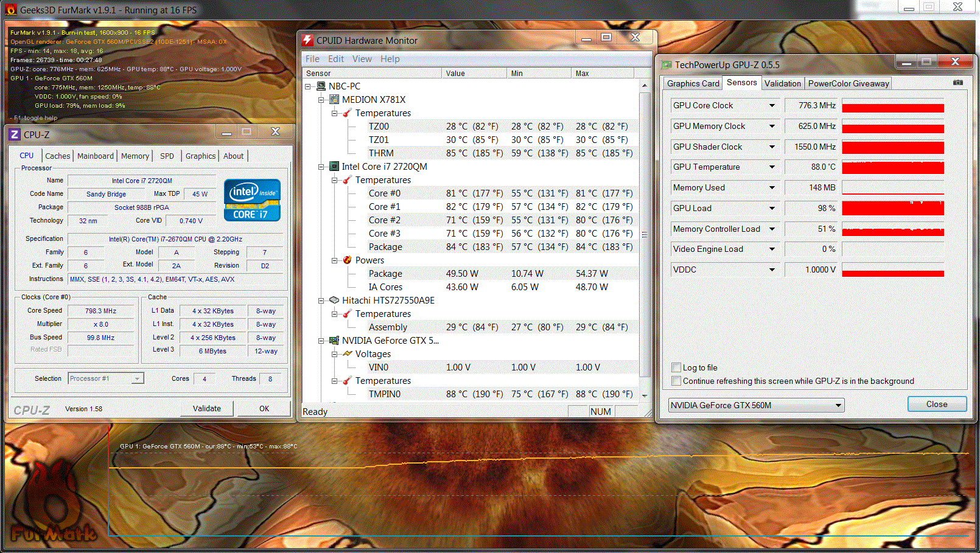Click the Validate button in CPU-Z
980x553 pixels.
207,409
